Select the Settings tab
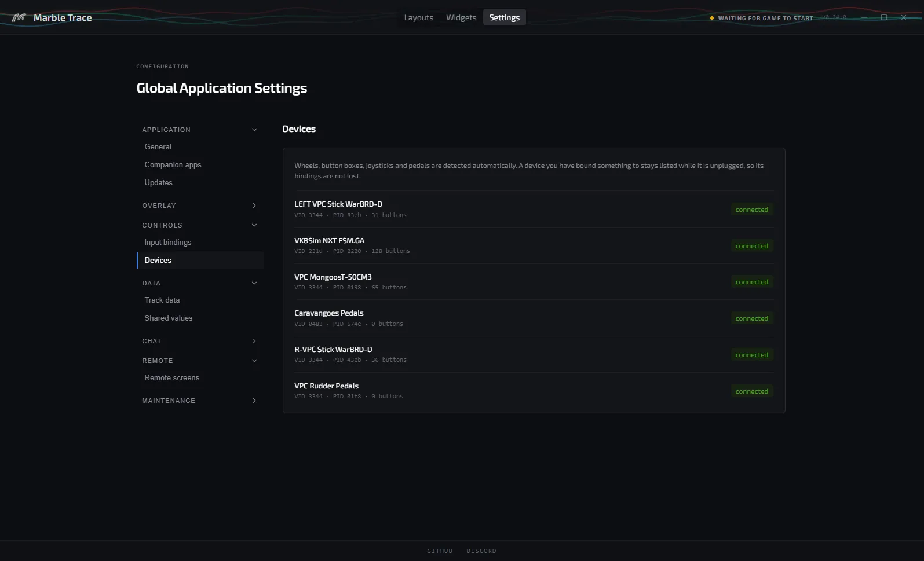924x561 pixels. 504,17
